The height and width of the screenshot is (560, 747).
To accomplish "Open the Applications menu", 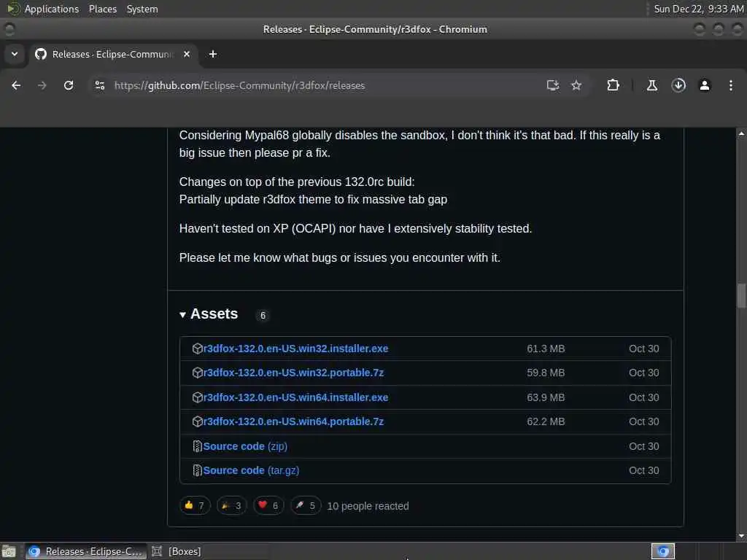I will tap(52, 9).
